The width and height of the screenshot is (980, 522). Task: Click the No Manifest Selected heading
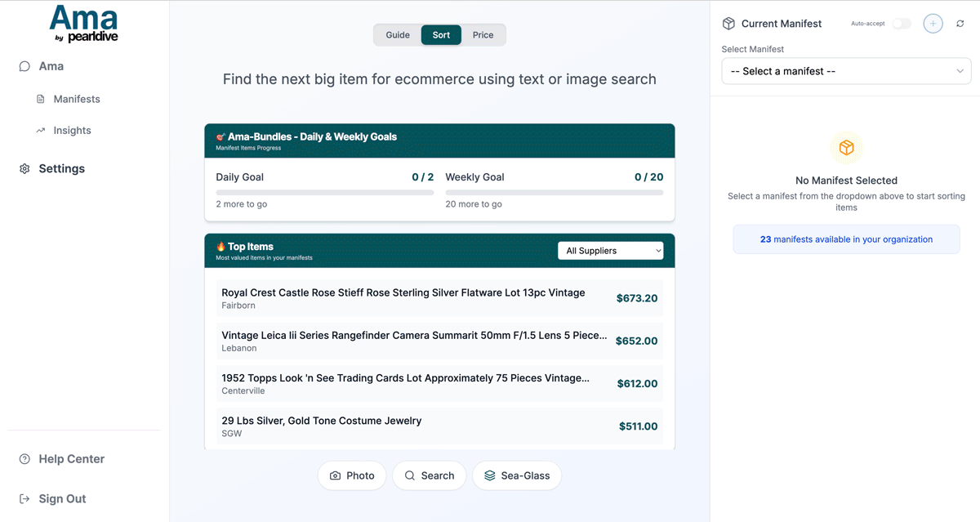coord(846,181)
